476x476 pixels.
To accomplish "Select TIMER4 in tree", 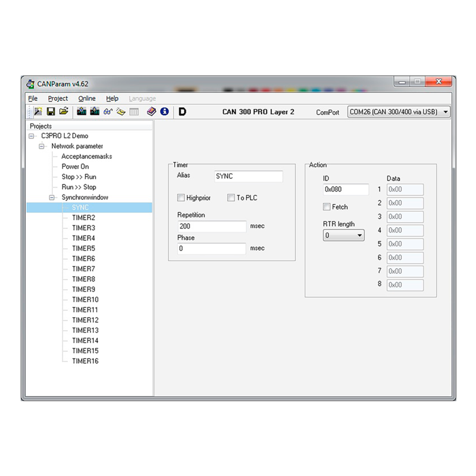I will [x=83, y=239].
